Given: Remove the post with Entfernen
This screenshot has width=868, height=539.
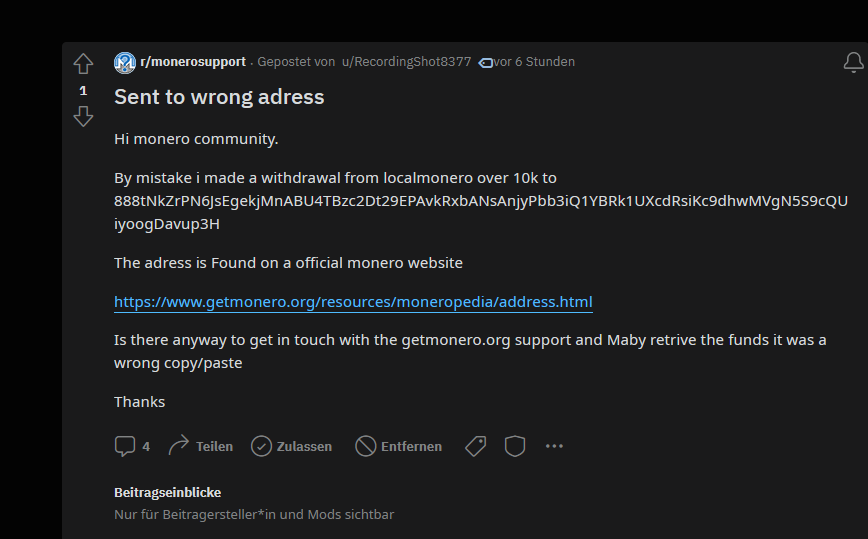Looking at the screenshot, I should 399,446.
